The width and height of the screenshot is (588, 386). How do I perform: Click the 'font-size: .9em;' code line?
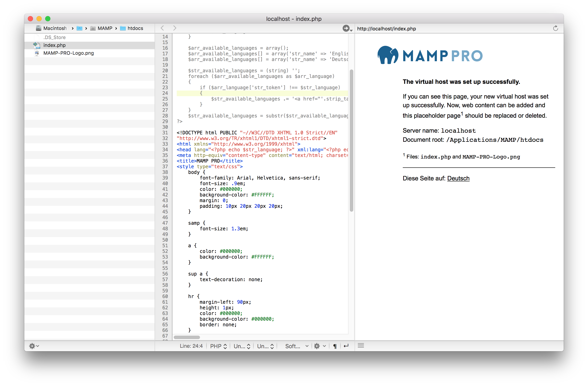tap(222, 183)
